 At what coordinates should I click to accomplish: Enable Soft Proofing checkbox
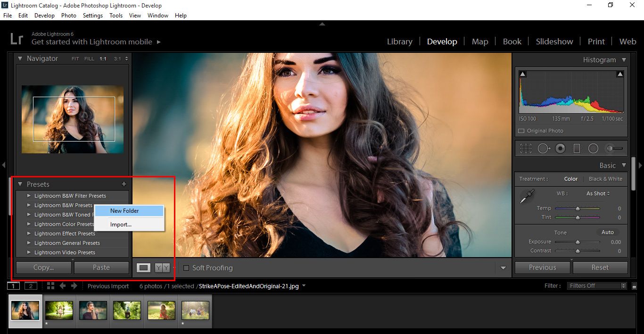[186, 268]
